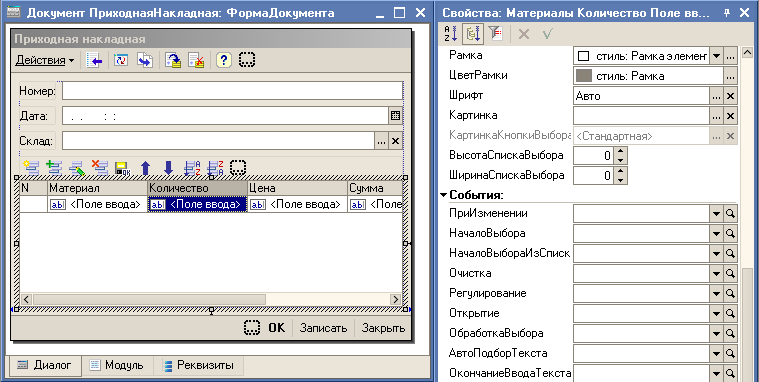Click the magnifier icon for ПриИзменении event

click(x=730, y=214)
